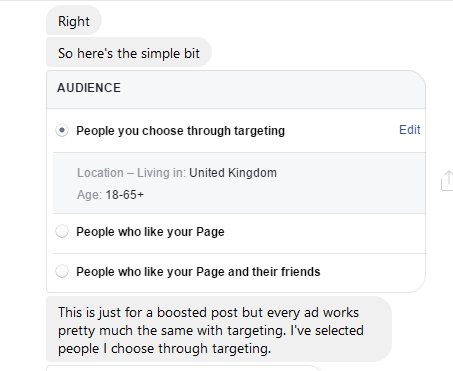Image resolution: width=453 pixels, height=371 pixels.
Task: Click the partially visible message bubble at the bottom
Action: click(183, 368)
